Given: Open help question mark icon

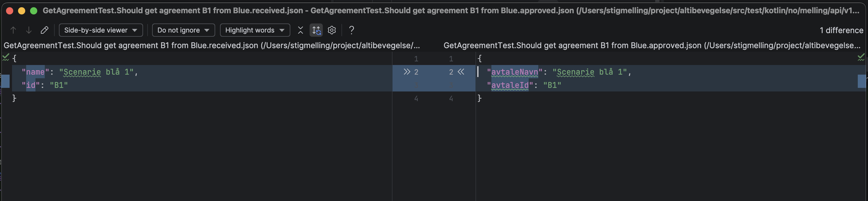Looking at the screenshot, I should [x=351, y=30].
